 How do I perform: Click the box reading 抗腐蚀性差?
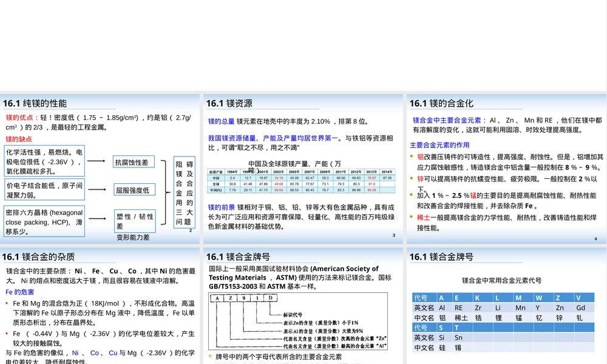[x=134, y=162]
